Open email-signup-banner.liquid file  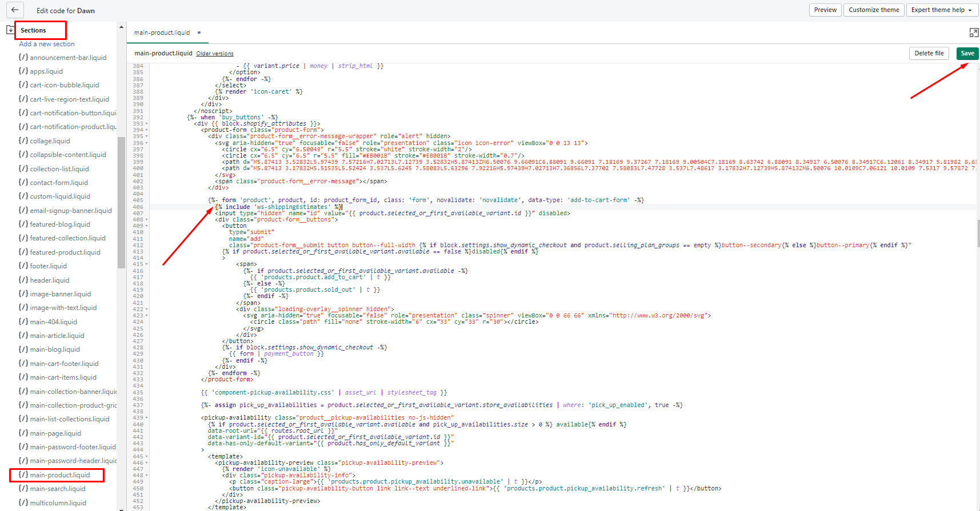pos(71,211)
